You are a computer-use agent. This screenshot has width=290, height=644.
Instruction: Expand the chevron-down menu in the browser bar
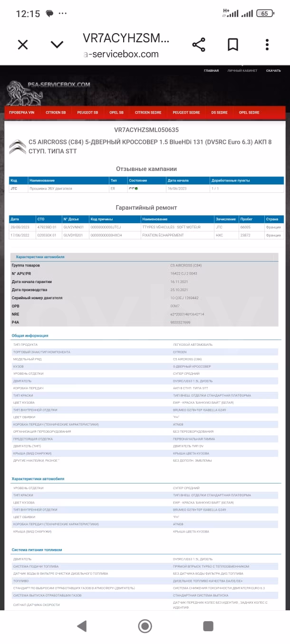tap(57, 45)
